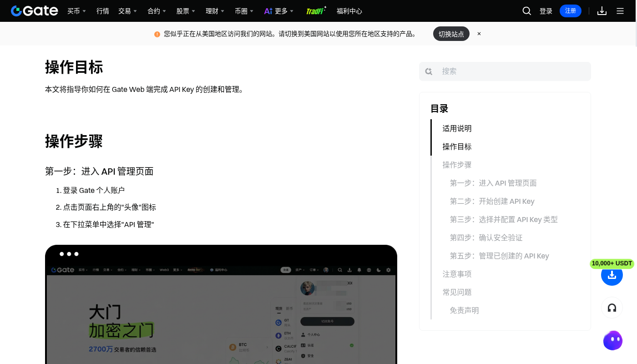Click the text 点击页面右上角的"头像"图标
The width and height of the screenshot is (637, 364).
[110, 207]
